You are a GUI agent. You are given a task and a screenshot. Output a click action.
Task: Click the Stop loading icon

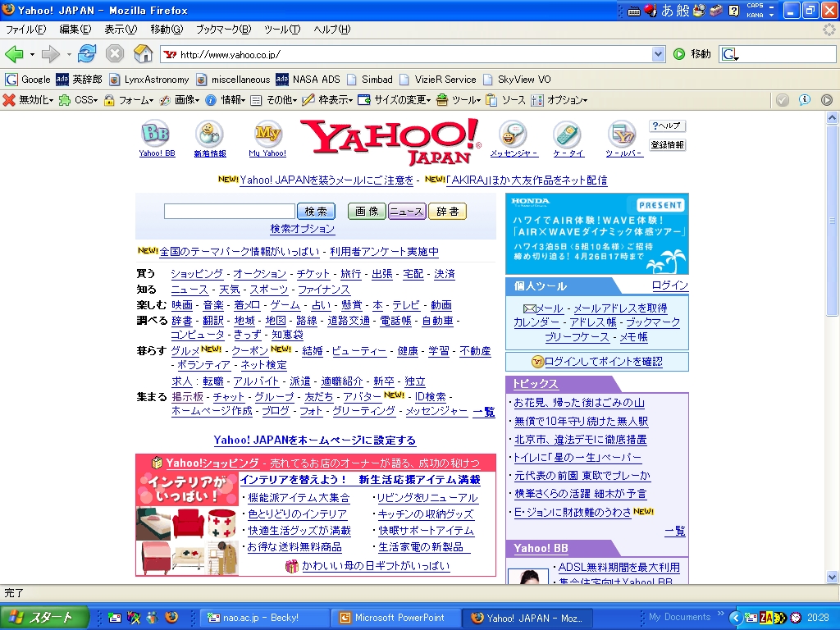(115, 53)
